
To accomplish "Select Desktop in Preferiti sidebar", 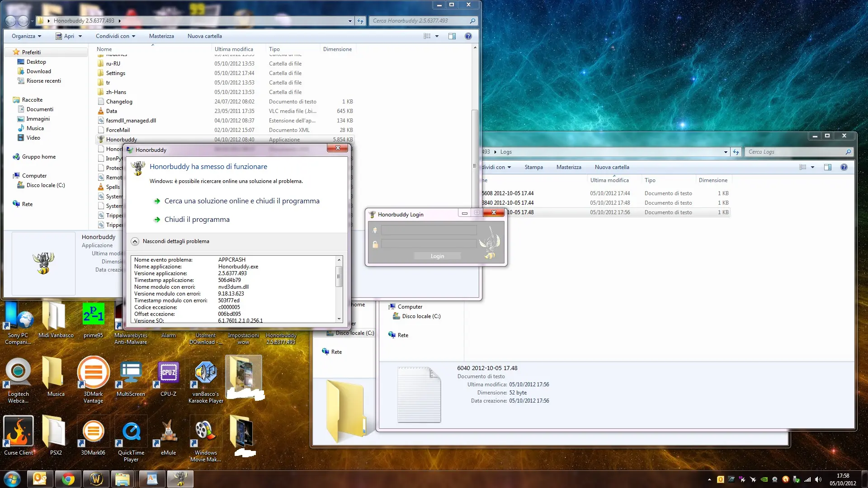I will [36, 62].
